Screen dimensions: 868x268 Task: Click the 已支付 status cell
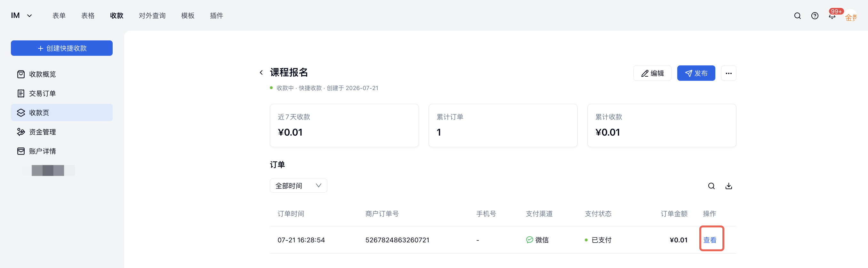click(x=598, y=240)
